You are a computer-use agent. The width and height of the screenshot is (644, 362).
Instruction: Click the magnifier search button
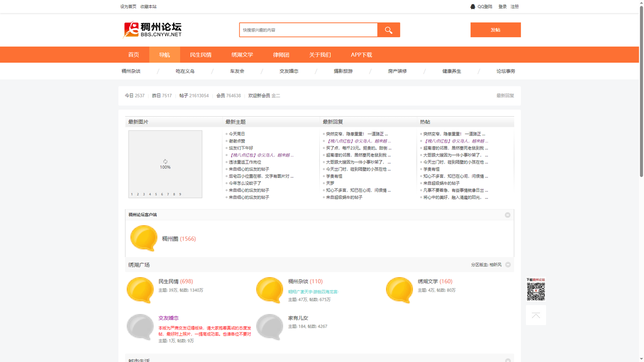389,30
